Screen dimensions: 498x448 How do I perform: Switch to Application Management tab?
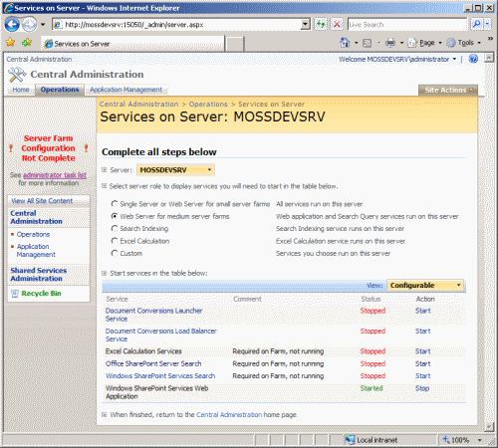pos(125,90)
